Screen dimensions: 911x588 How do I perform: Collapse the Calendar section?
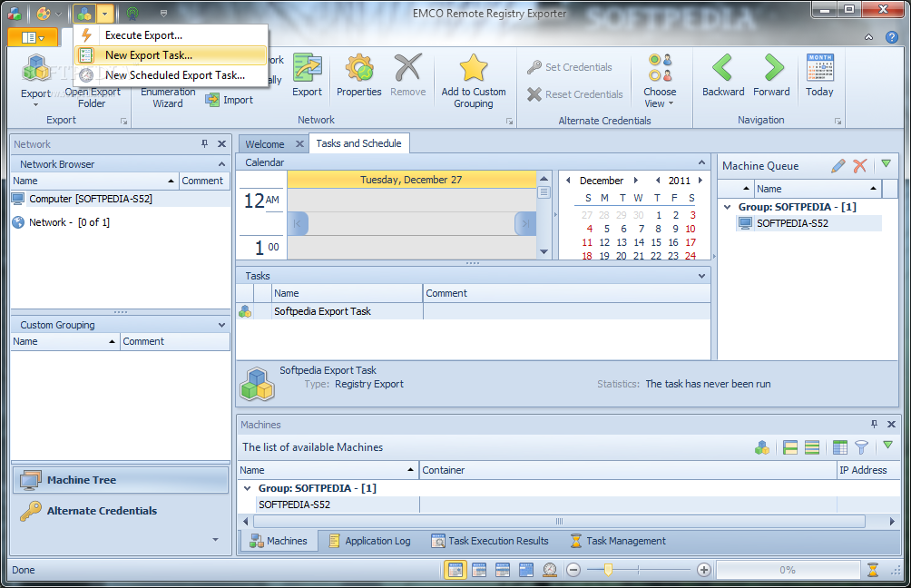click(701, 162)
